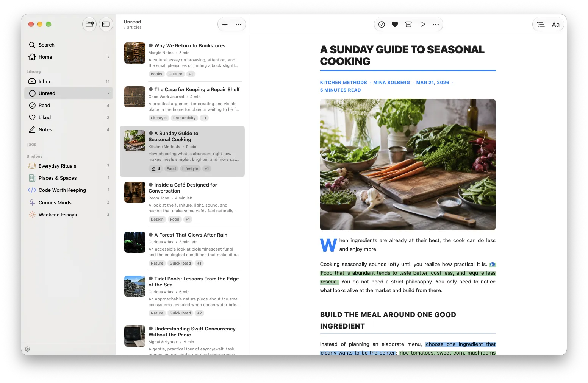Open reader toolbar more options
Screen dimensions: 588x383
click(x=436, y=24)
